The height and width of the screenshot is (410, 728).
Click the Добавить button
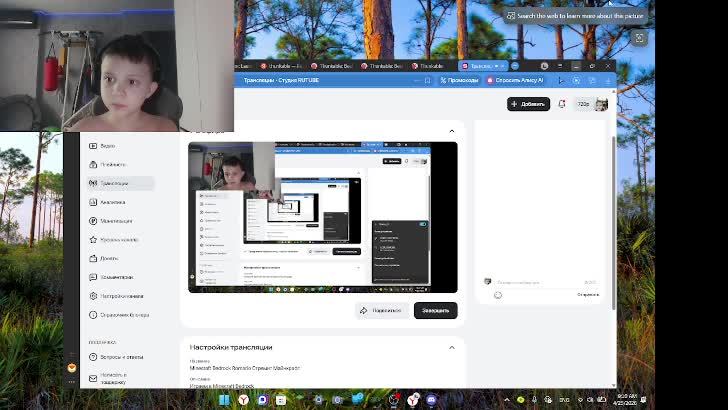pyautogui.click(x=528, y=104)
